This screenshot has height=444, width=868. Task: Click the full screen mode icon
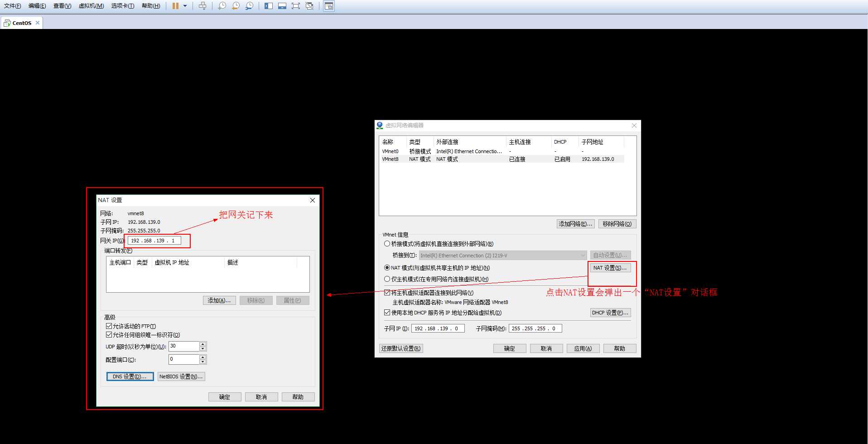pos(296,6)
